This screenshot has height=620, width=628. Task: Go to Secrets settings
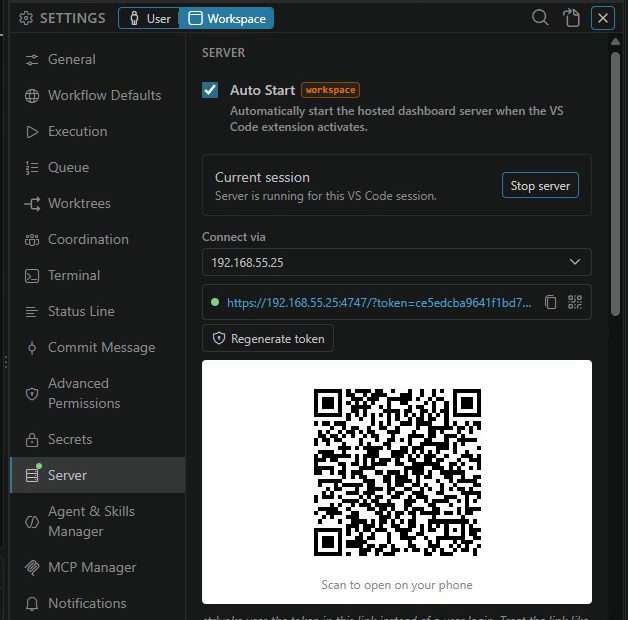pos(98,440)
